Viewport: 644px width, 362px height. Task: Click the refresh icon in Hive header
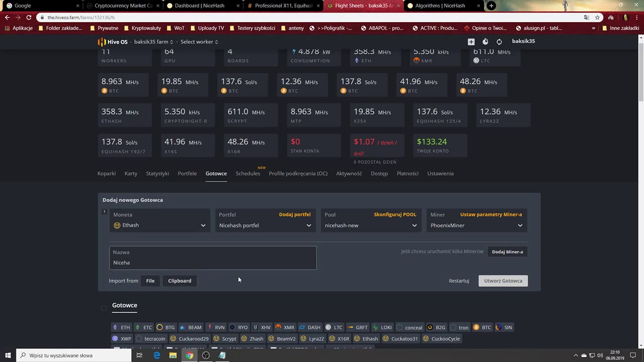tap(499, 42)
